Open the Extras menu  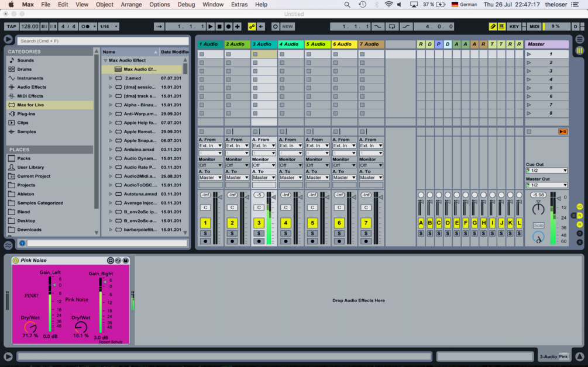239,5
